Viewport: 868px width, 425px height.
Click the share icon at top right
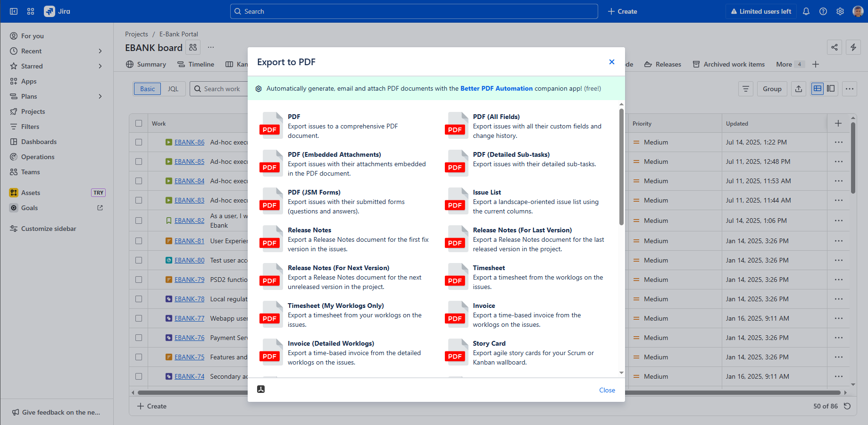[x=835, y=47]
